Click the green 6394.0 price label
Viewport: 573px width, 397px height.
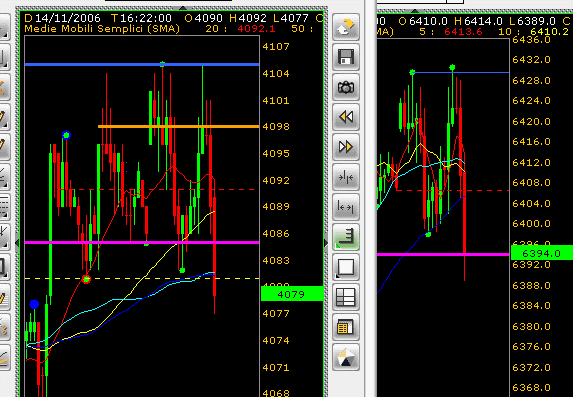pos(542,253)
